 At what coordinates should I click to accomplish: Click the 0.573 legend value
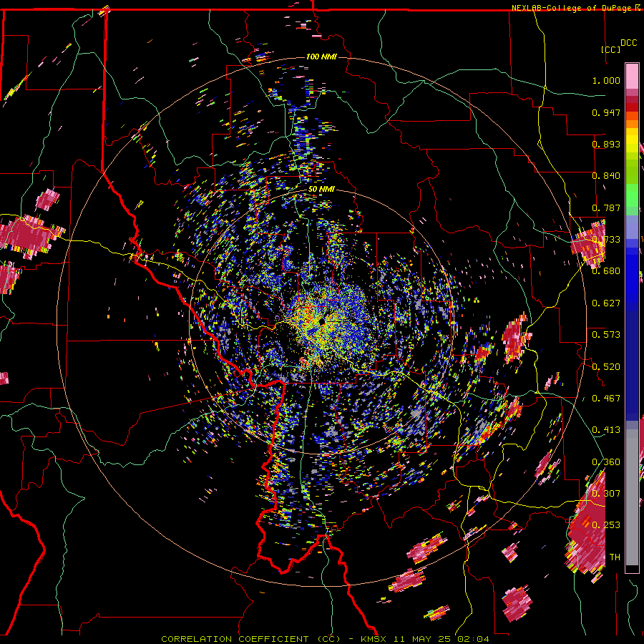pyautogui.click(x=606, y=334)
